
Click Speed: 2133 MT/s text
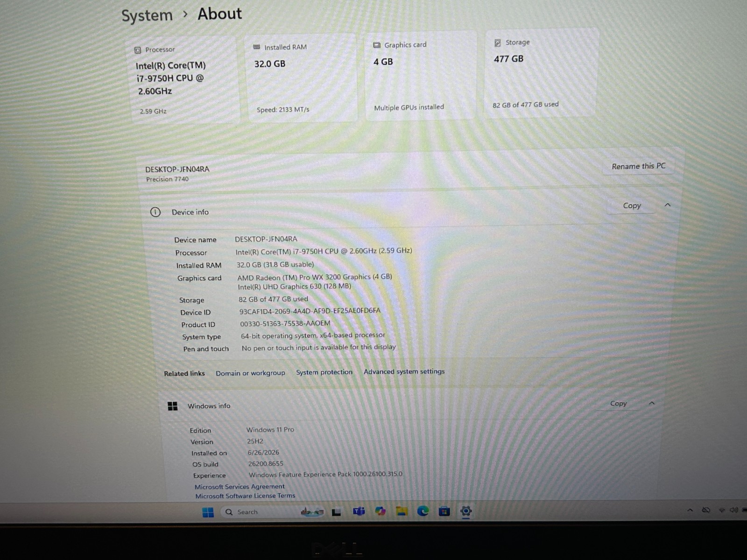point(283,110)
